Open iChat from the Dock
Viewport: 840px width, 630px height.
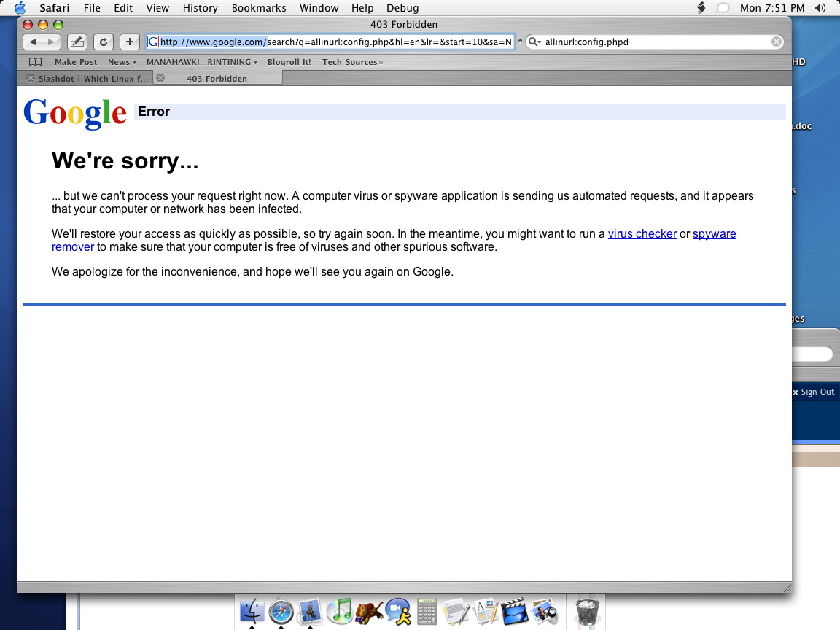point(398,611)
